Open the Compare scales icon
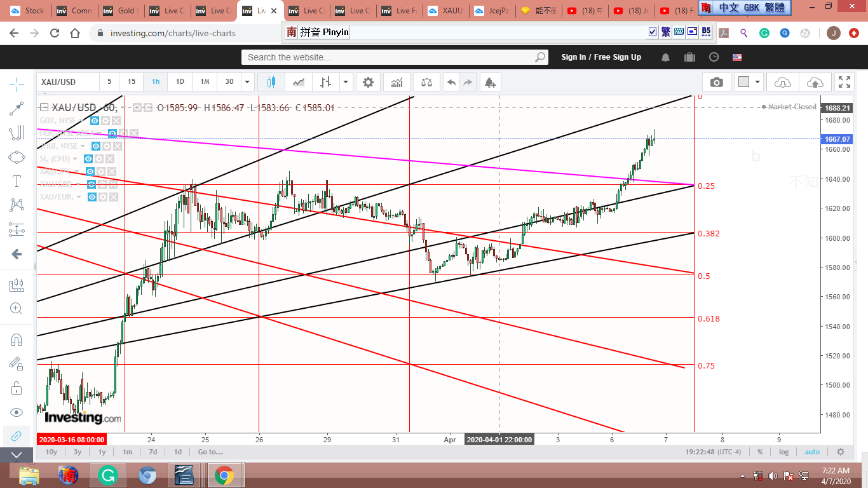This screenshot has width=868, height=488. [x=426, y=82]
